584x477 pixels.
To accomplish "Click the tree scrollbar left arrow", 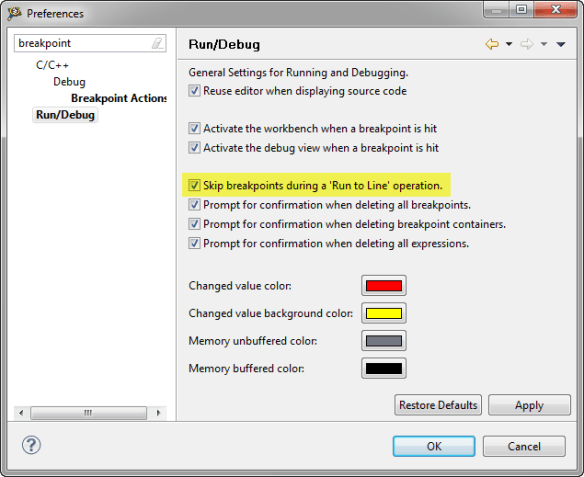I will pyautogui.click(x=21, y=413).
